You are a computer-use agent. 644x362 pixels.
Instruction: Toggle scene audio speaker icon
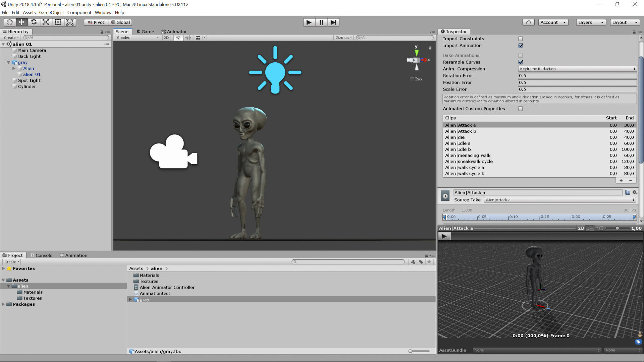coord(188,38)
